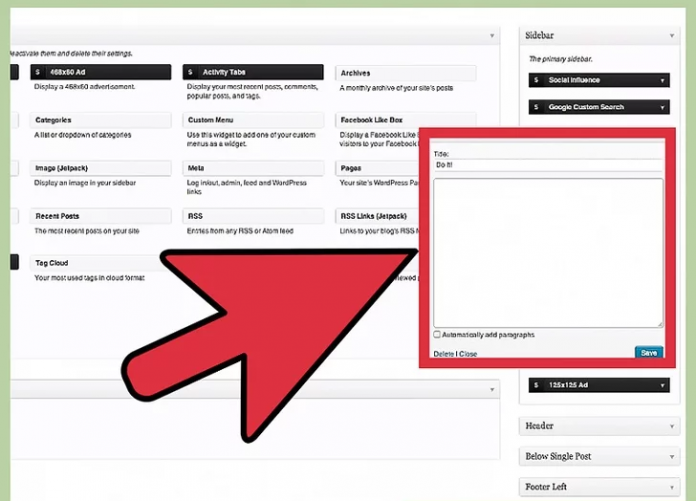This screenshot has width=696, height=501.
Task: Click the S icon on Google Custom Search widget
Action: pos(535,107)
